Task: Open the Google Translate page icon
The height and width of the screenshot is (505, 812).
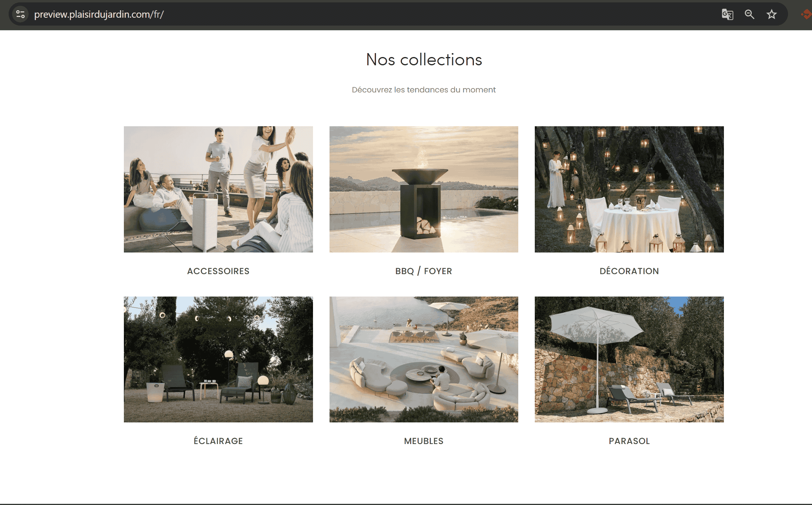Action: pos(727,15)
